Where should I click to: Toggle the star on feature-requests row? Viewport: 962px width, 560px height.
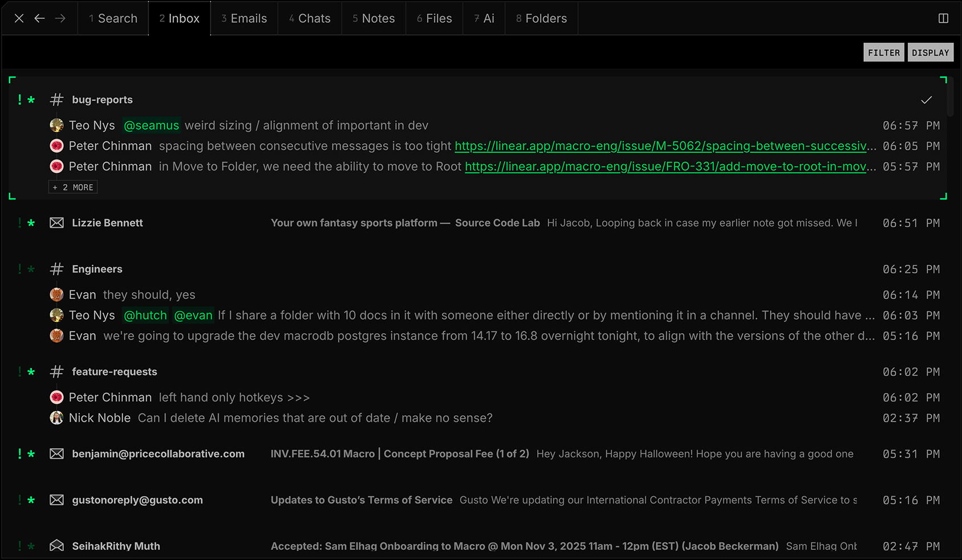[x=31, y=372]
